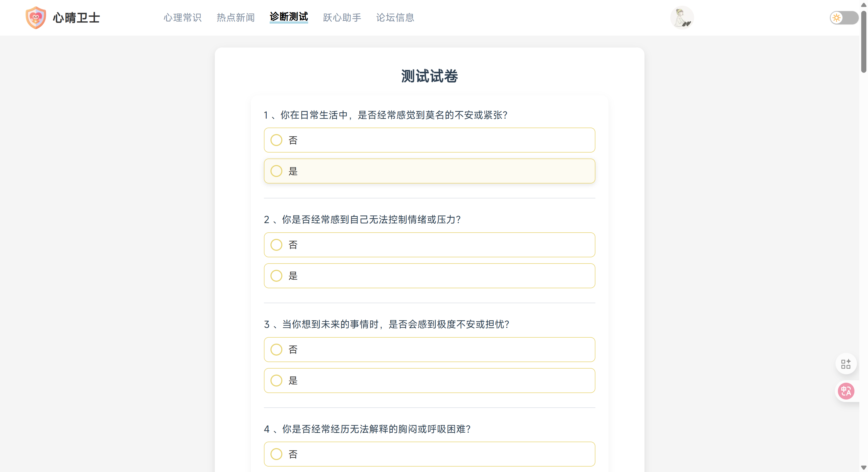
Task: Open the 论坛信息 page
Action: [395, 18]
